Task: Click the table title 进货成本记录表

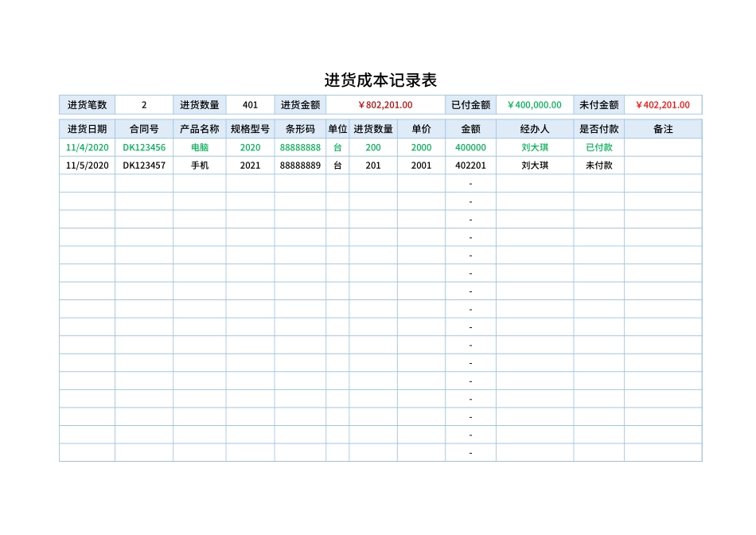Action: (378, 77)
